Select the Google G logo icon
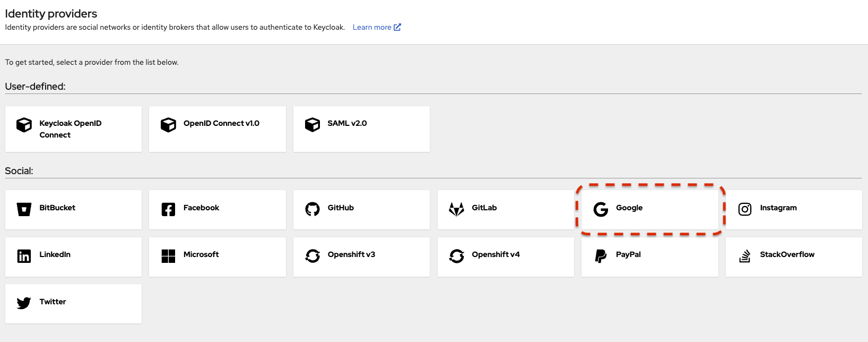This screenshot has height=342, width=868. pyautogui.click(x=601, y=209)
